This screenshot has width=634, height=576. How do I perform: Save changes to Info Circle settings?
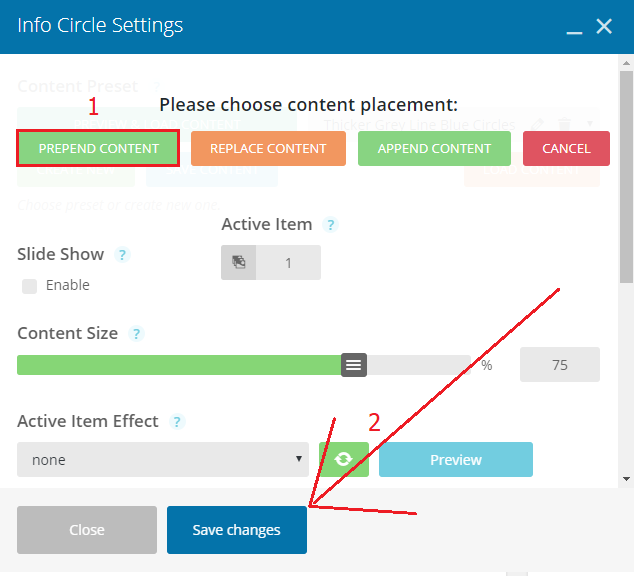click(x=237, y=530)
